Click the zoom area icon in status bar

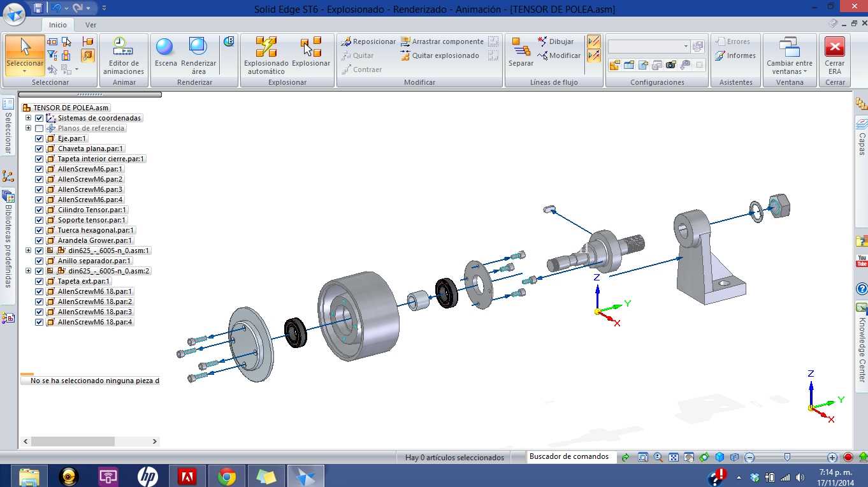[643, 457]
